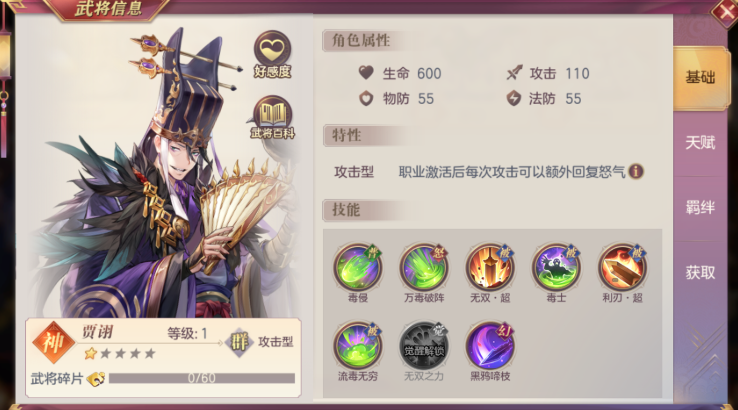Click the 神 rarity badge

[53, 343]
